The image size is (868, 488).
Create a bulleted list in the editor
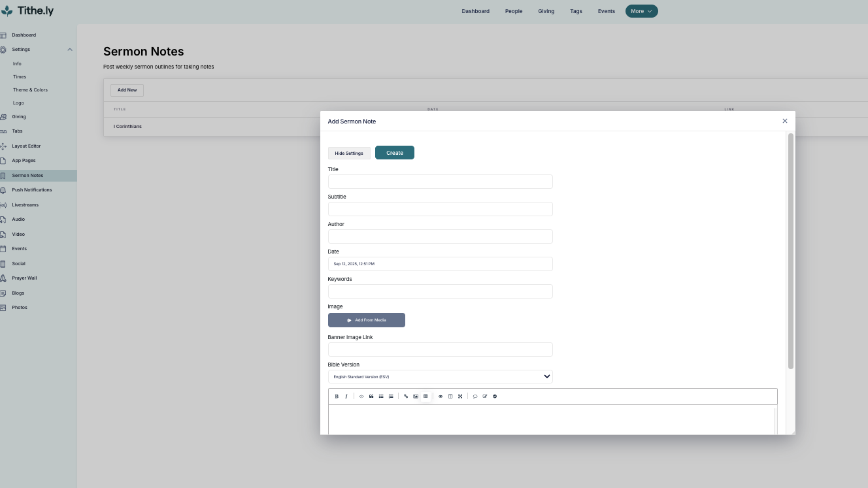[381, 397]
